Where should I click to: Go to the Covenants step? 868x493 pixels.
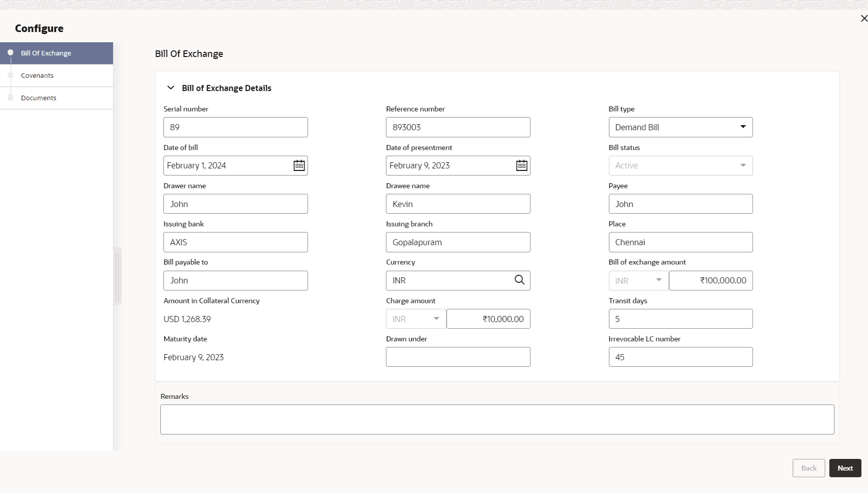tap(57, 75)
